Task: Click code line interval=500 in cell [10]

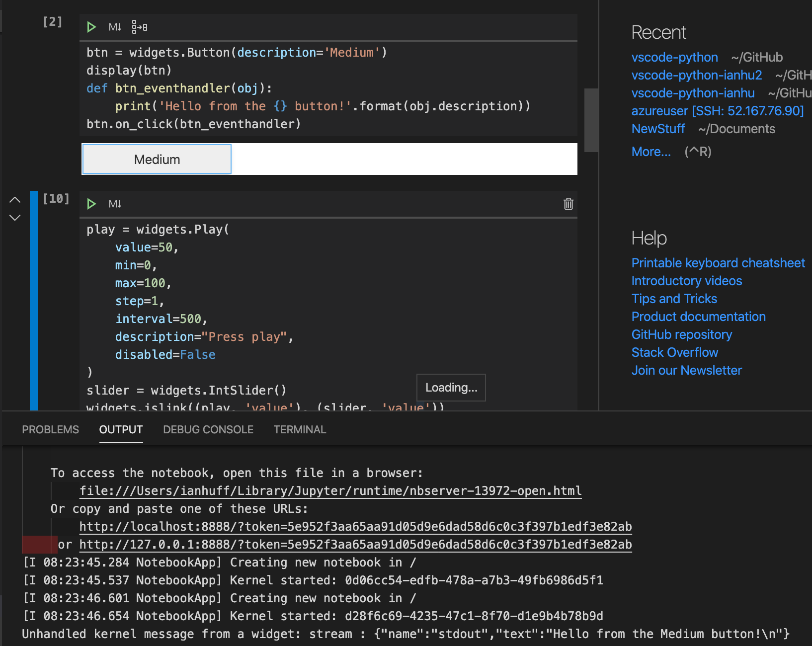Action: pos(161,319)
